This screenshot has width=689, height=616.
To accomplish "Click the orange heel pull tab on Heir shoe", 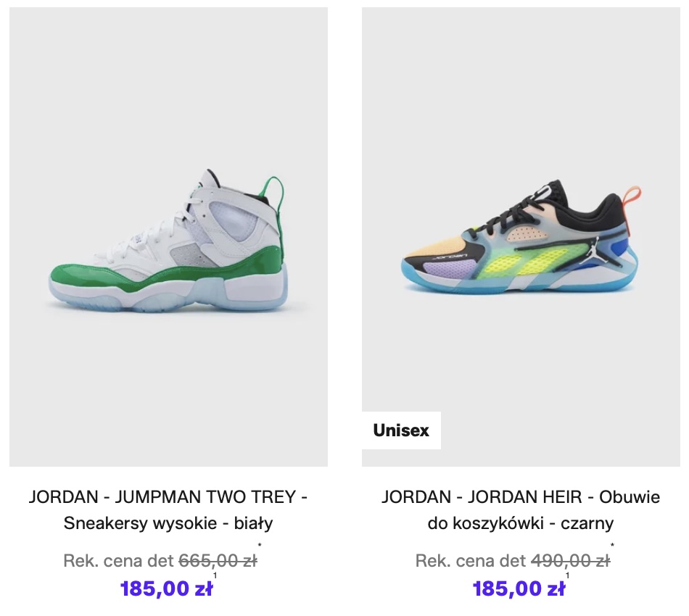I will click(632, 200).
